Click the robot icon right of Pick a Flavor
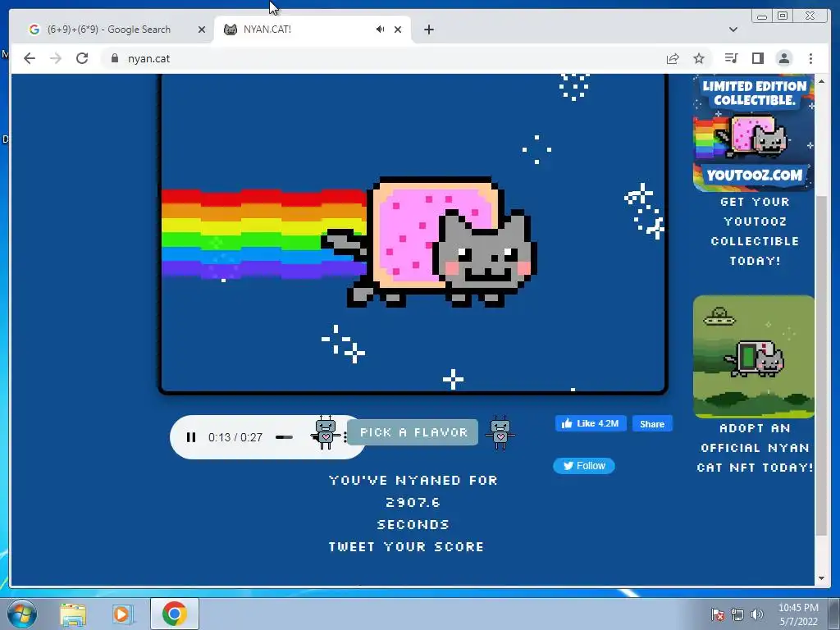The height and width of the screenshot is (630, 840). click(500, 431)
